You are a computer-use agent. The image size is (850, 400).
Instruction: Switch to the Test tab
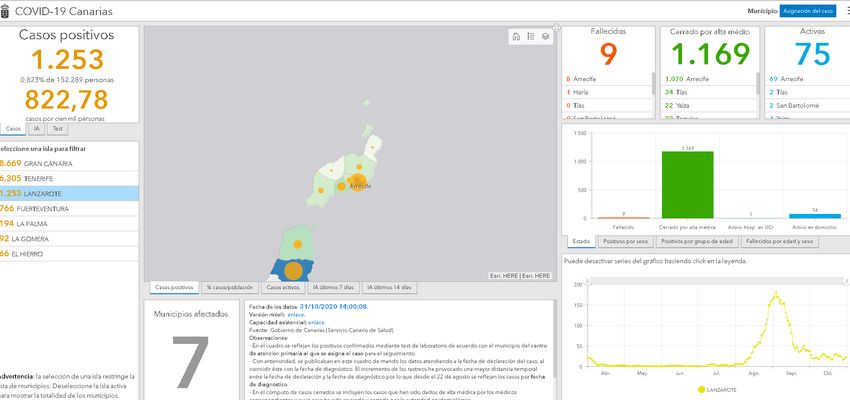58,128
